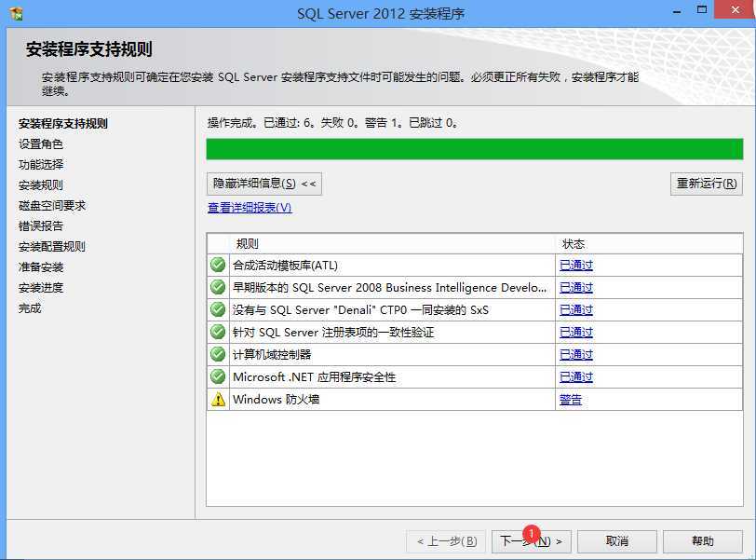The image size is (756, 560).
Task: Click green check icon for SQL Server 2008 Business Intelligence row
Action: tap(218, 287)
